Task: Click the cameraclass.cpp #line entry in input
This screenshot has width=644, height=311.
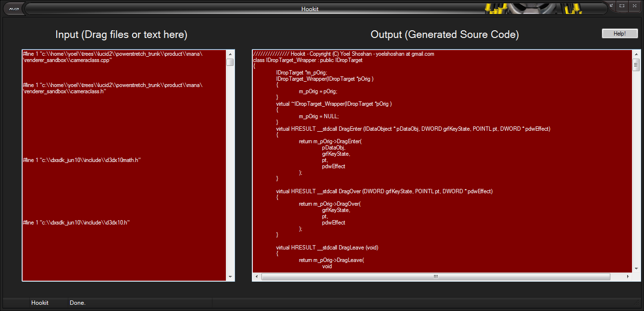Action: point(112,57)
